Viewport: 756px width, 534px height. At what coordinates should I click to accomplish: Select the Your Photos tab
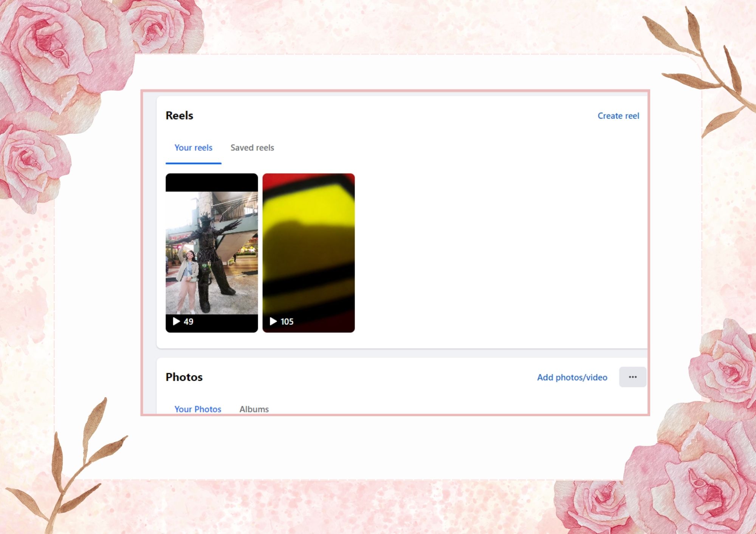point(198,409)
